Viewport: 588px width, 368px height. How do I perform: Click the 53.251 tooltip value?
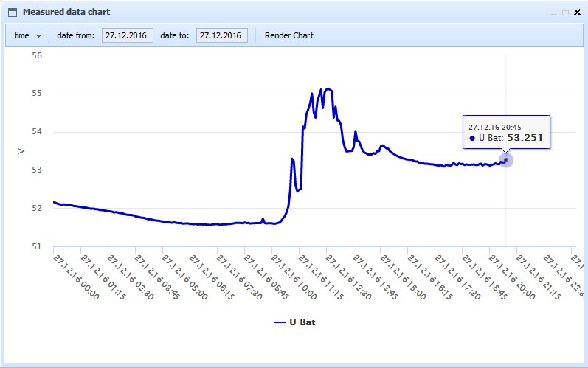pos(525,138)
